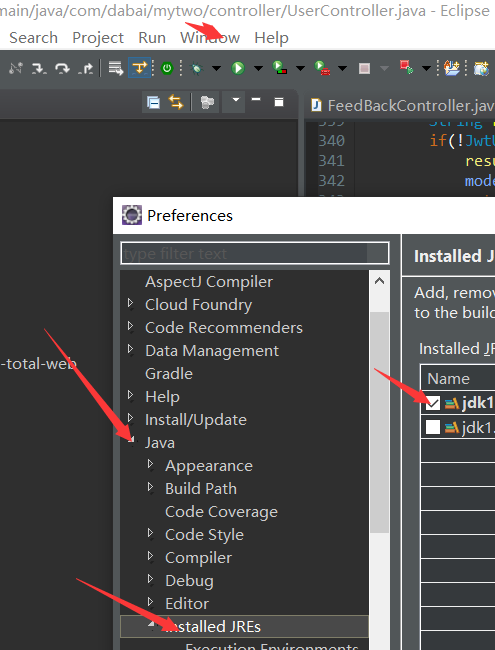Image resolution: width=495 pixels, height=650 pixels.
Task: Click the Java file icon on FeedBackController tab
Action: (316, 105)
